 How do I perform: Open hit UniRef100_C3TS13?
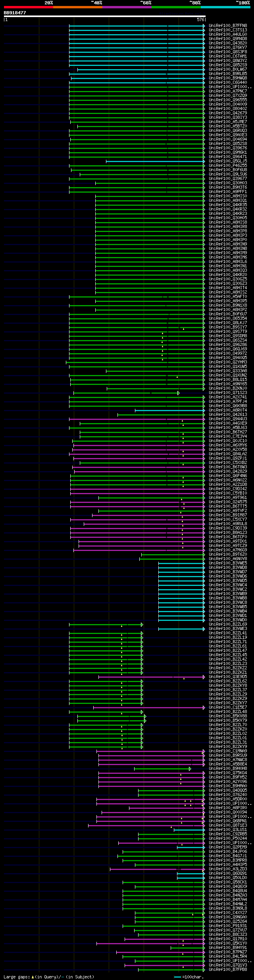click(228, 30)
